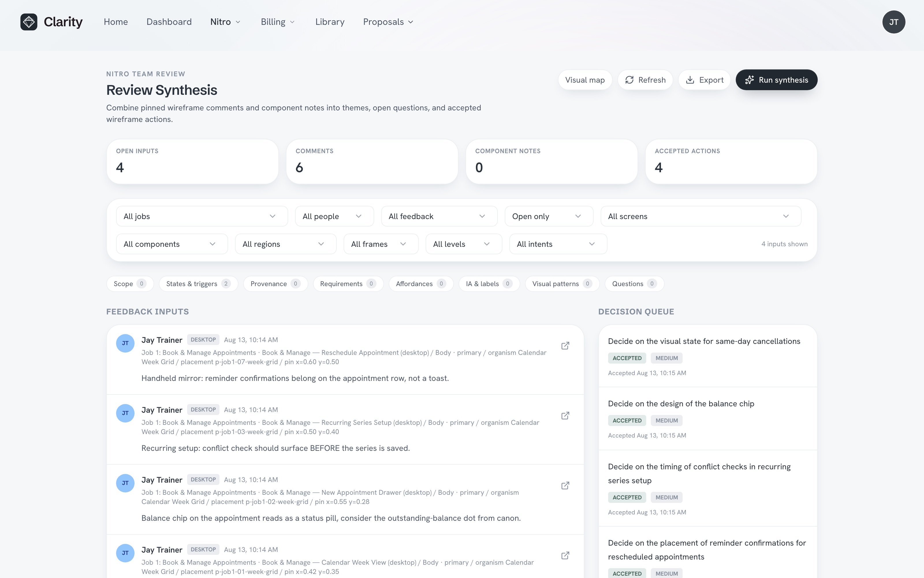Open the All components dropdown
Viewport: 924px width, 578px height.
172,244
